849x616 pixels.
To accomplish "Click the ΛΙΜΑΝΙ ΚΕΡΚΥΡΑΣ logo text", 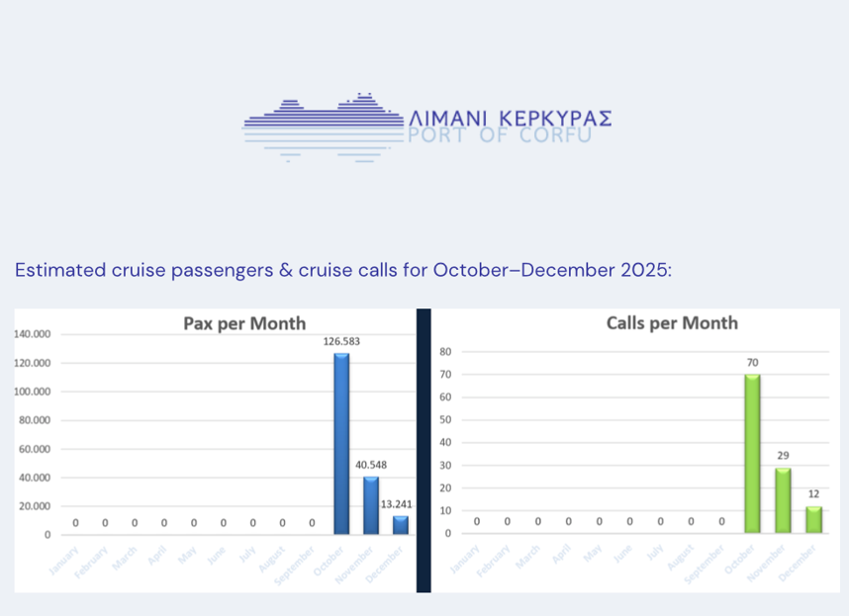I will [510, 119].
